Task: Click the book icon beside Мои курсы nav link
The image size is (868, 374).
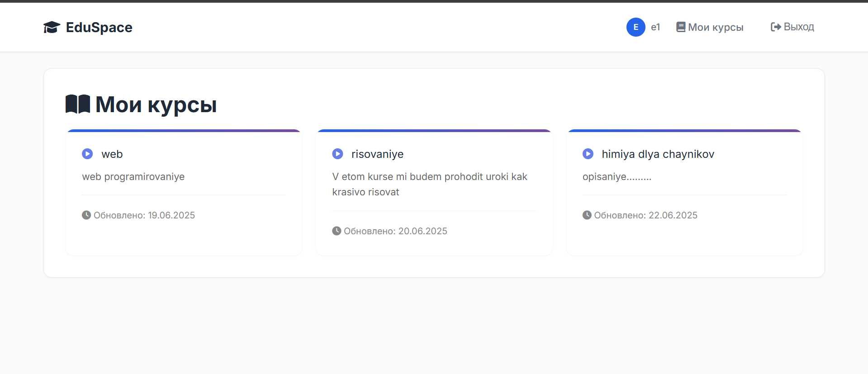Action: pos(681,27)
